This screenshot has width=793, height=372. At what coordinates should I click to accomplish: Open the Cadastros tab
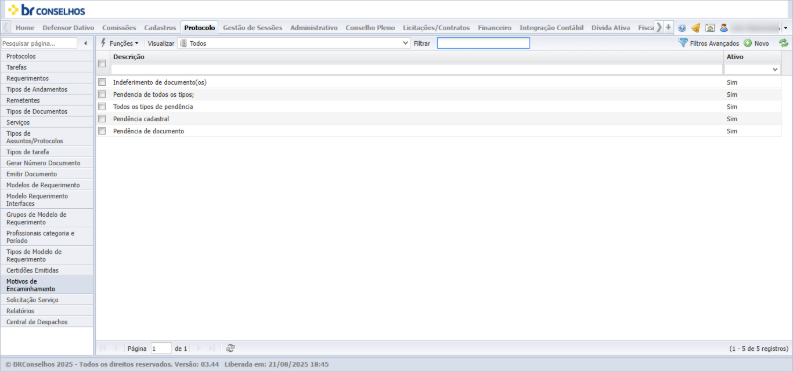click(x=160, y=28)
